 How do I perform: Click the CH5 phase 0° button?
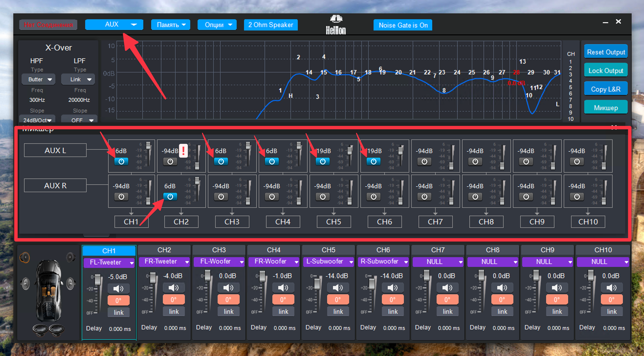(338, 300)
